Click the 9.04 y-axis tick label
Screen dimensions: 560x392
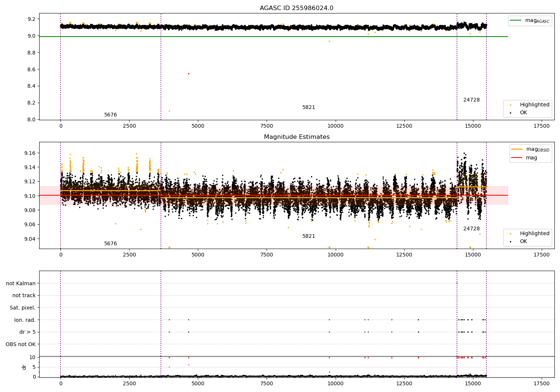coord(29,239)
